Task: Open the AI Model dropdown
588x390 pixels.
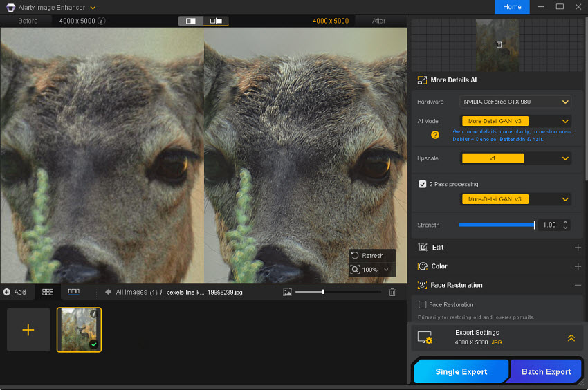Action: (515, 121)
